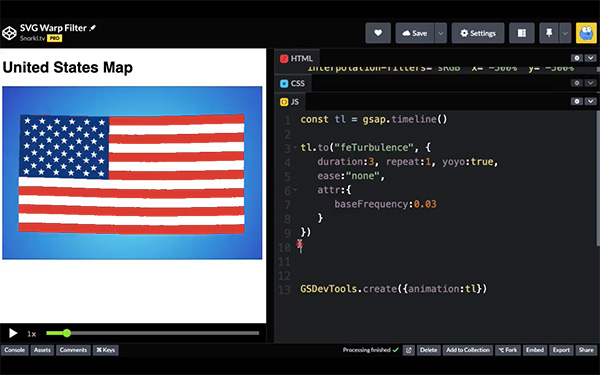Viewport: 600px width, 375px height.
Task: Expand the Save options dropdown arrow
Action: (x=440, y=33)
